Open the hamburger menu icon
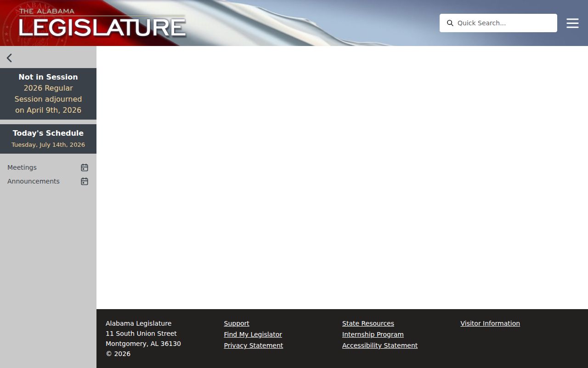 coord(572,23)
